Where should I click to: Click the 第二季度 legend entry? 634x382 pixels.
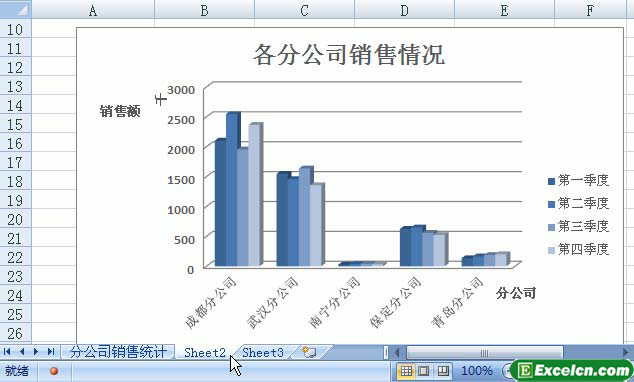click(578, 203)
